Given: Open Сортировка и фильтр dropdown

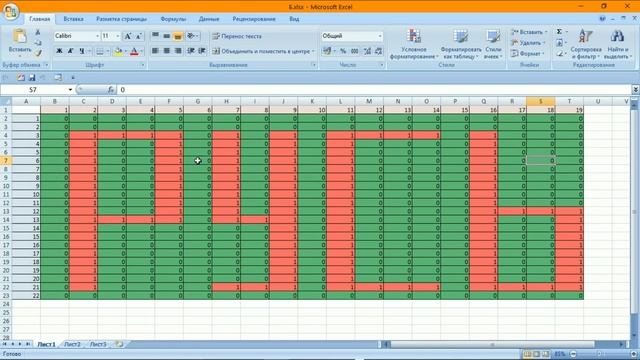Looking at the screenshot, I should [586, 44].
